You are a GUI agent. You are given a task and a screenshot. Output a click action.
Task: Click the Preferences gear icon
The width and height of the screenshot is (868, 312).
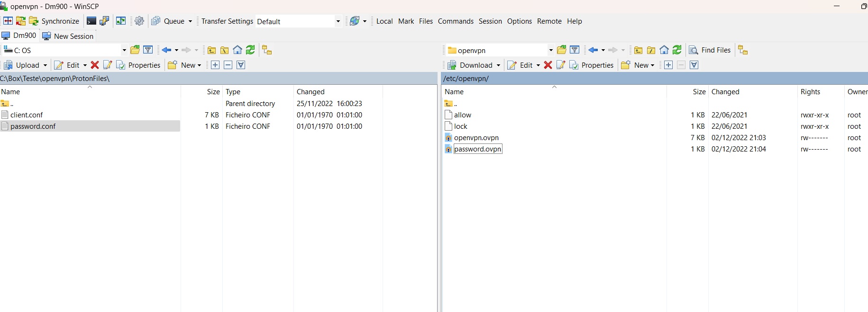139,21
